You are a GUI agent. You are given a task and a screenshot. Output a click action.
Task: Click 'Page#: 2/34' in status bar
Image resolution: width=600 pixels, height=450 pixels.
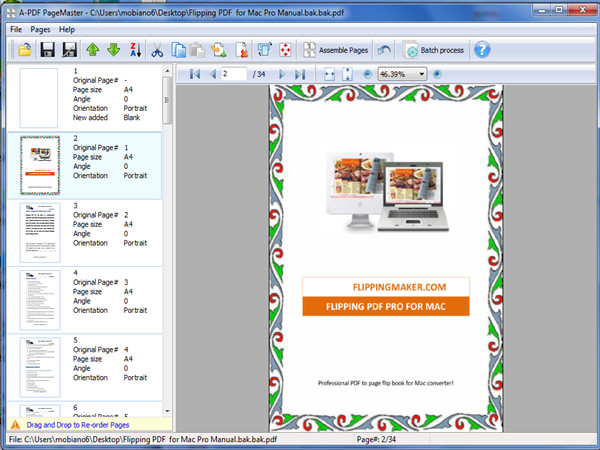point(376,439)
